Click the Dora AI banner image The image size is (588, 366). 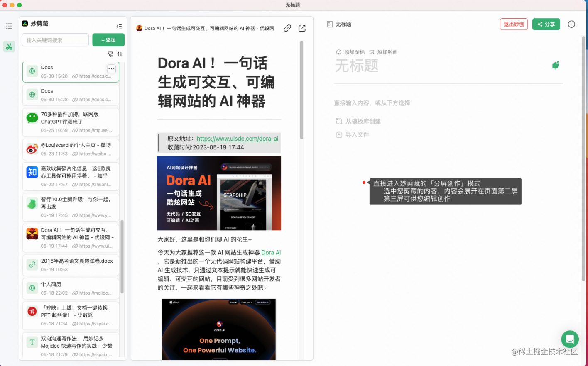pyautogui.click(x=219, y=193)
